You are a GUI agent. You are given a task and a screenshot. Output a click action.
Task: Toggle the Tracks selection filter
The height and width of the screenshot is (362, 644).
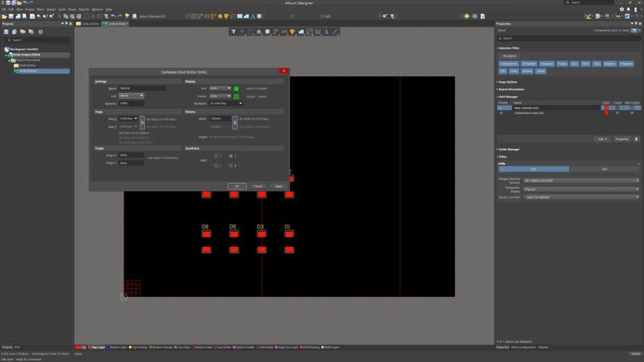[562, 64]
